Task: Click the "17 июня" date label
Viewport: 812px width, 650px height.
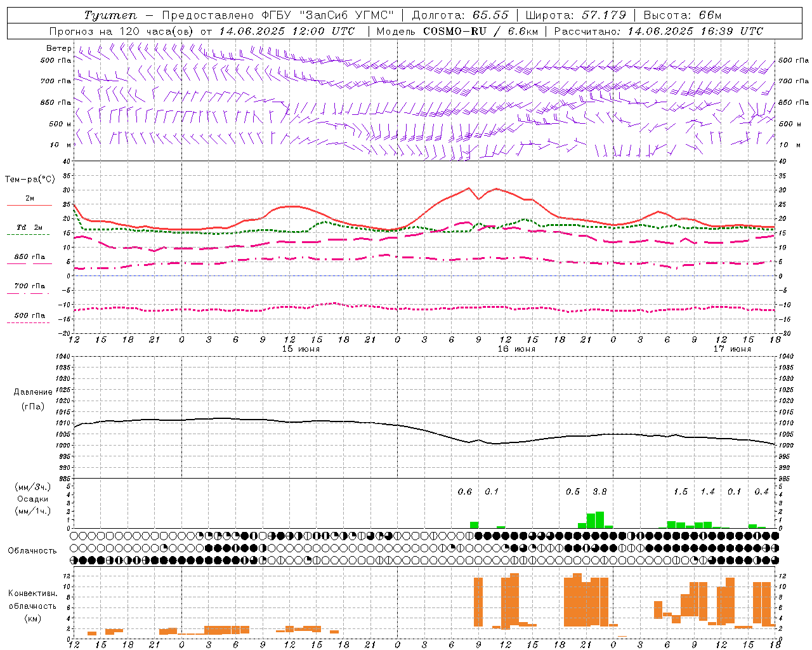Action: 732,349
